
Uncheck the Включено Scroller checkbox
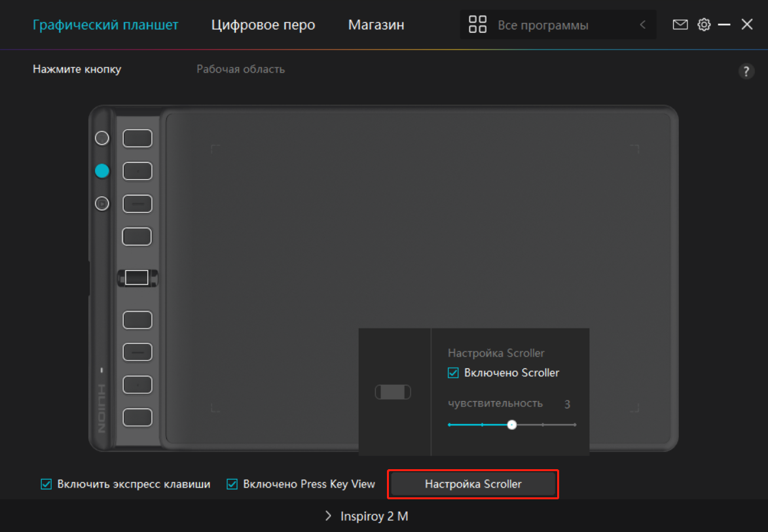click(x=453, y=373)
